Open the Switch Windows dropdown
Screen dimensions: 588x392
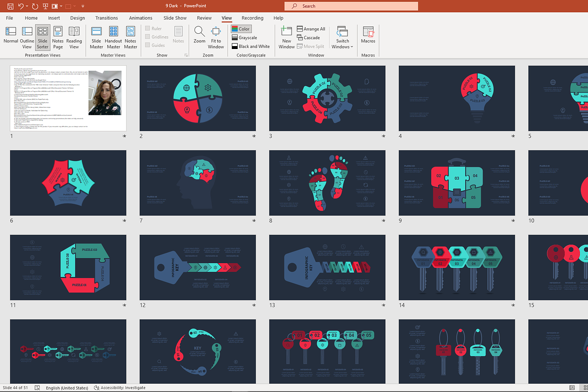pyautogui.click(x=343, y=37)
